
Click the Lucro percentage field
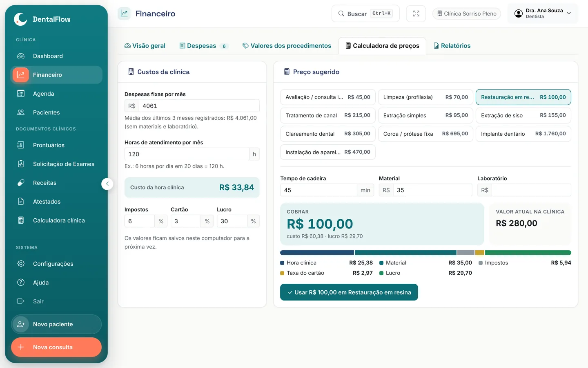coord(232,221)
